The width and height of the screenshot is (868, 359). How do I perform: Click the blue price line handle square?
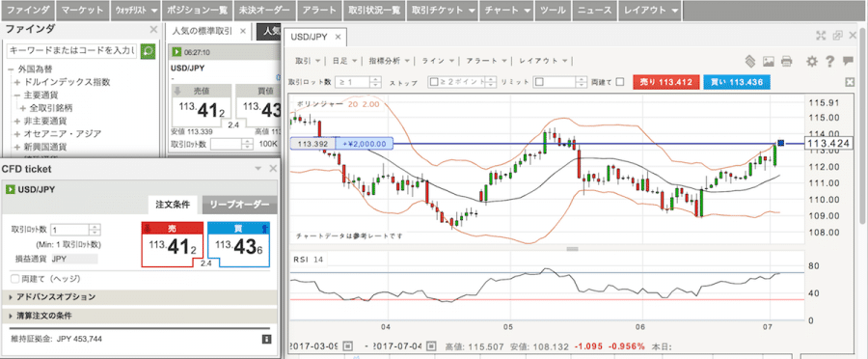click(x=781, y=143)
